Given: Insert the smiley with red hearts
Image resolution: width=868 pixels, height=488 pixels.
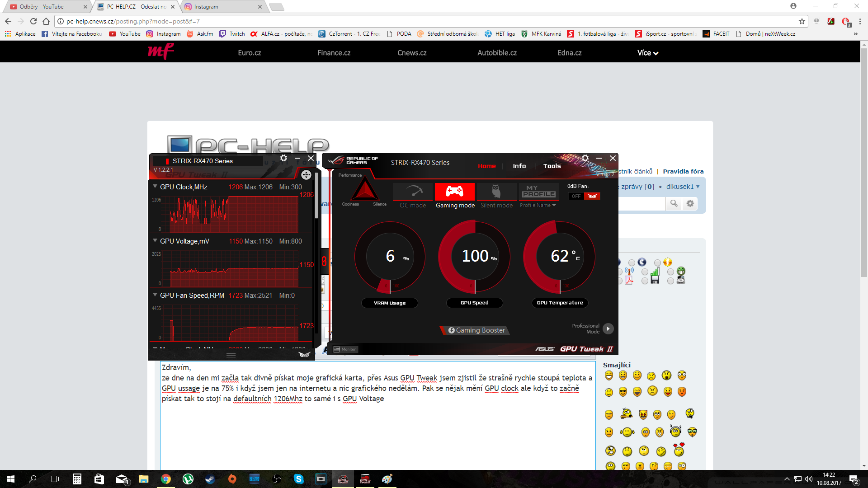Looking at the screenshot, I should [679, 450].
